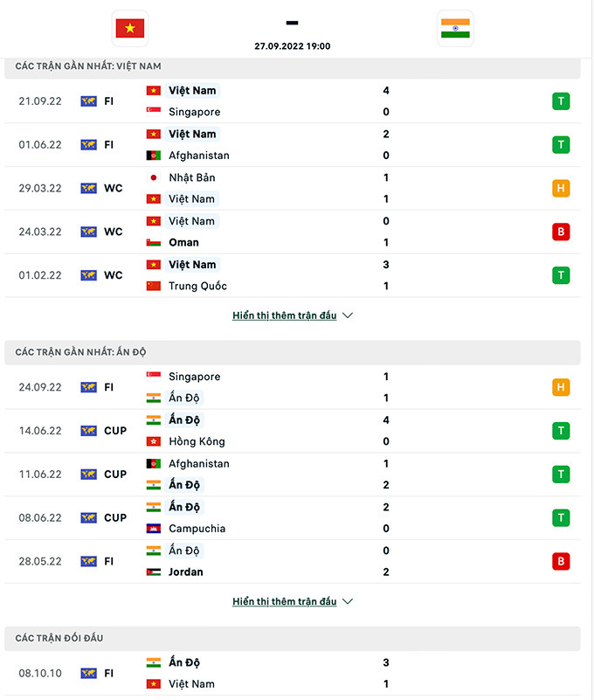Image resolution: width=594 pixels, height=700 pixels.
Task: Open the 'Các trận gần nhất: Việt Nam' section header
Action: (88, 66)
